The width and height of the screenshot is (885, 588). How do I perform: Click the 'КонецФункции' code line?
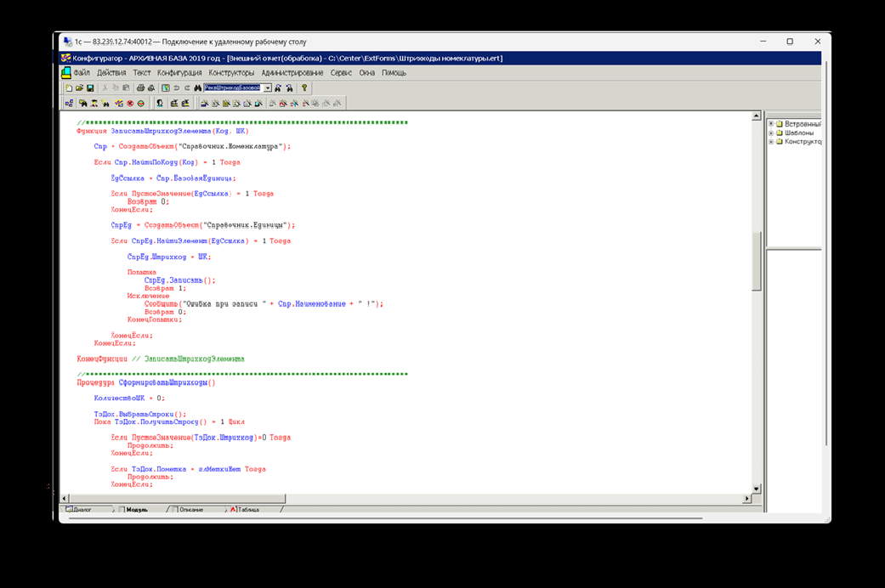(x=161, y=359)
